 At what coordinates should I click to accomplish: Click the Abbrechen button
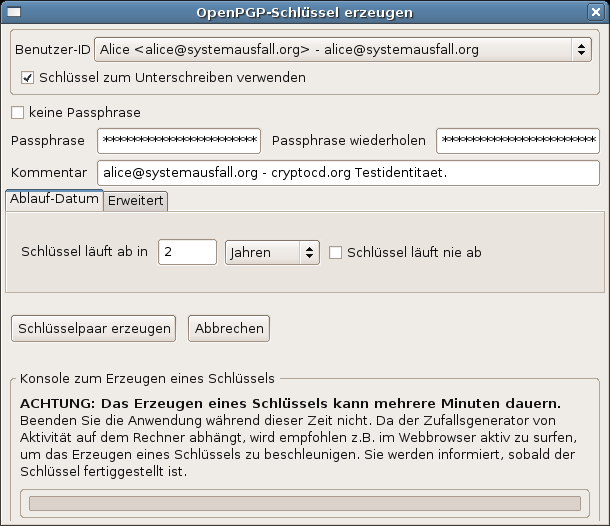point(229,329)
